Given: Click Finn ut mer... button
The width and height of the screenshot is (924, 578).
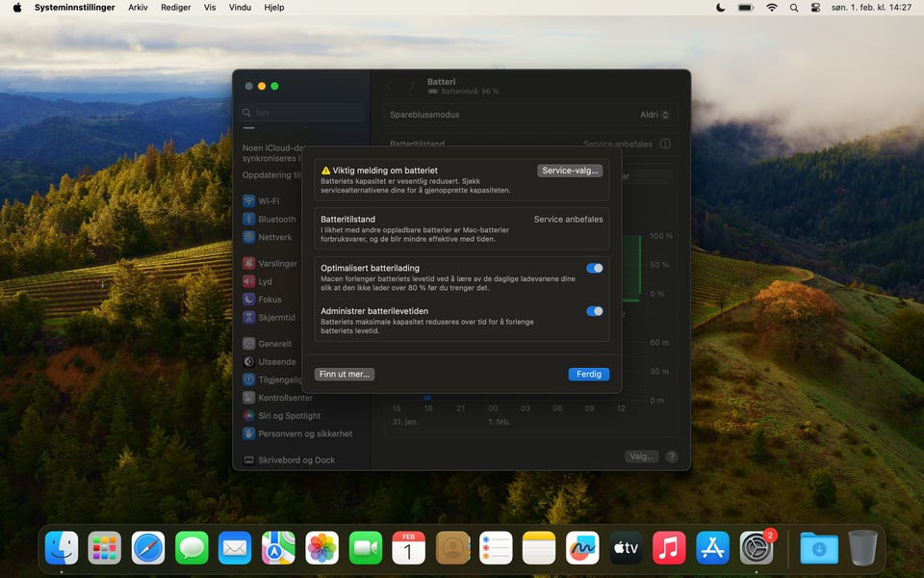Looking at the screenshot, I should click(x=344, y=374).
